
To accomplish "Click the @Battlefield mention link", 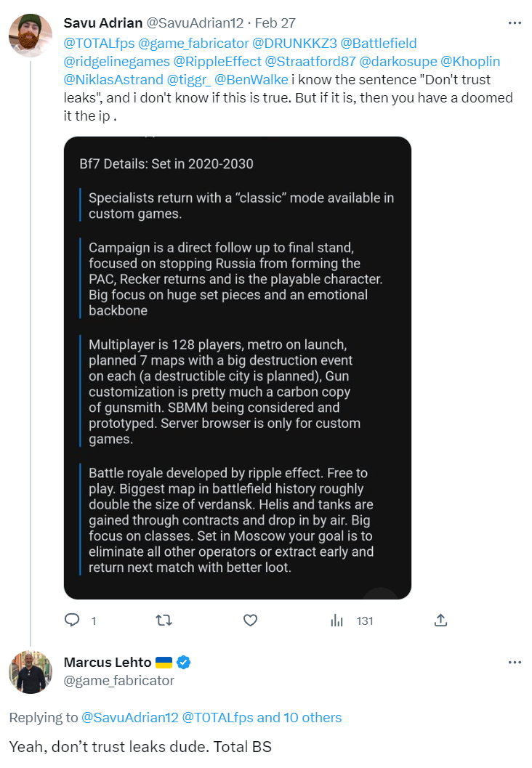I will click(x=374, y=43).
